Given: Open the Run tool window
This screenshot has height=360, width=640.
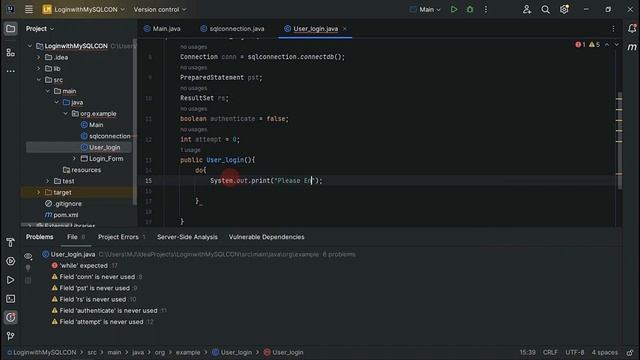Looking at the screenshot, I should (11, 280).
